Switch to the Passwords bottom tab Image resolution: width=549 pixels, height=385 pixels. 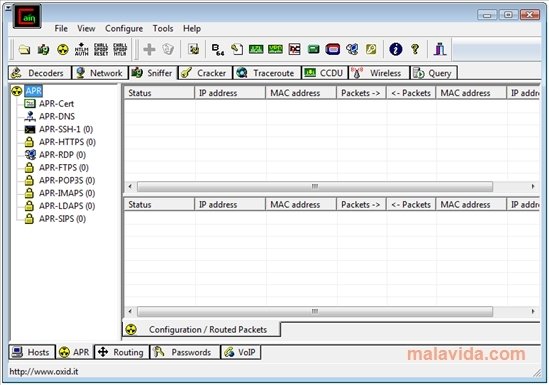[185, 352]
